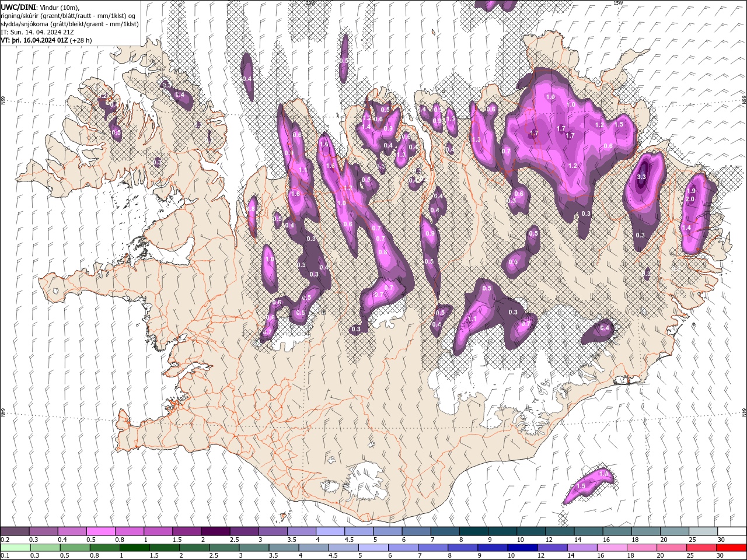Viewport: 747px width, 560px height.
Task: Pick the white 30 snow legend swatch
Action: (x=731, y=531)
